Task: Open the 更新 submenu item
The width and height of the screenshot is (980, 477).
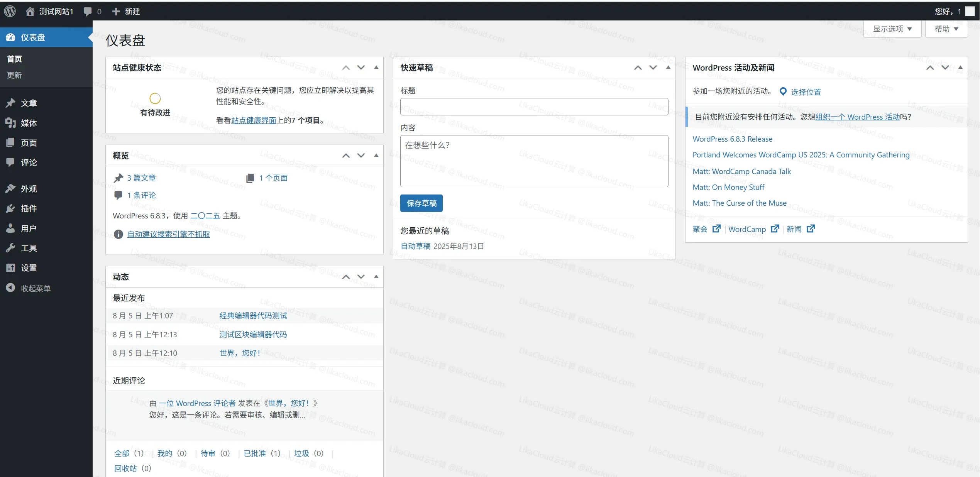Action: (x=14, y=75)
